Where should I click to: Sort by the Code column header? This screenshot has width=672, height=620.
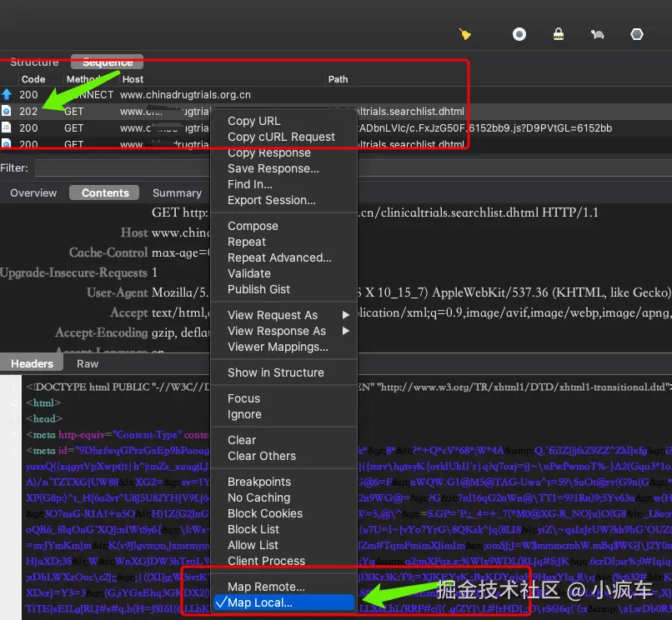click(33, 79)
